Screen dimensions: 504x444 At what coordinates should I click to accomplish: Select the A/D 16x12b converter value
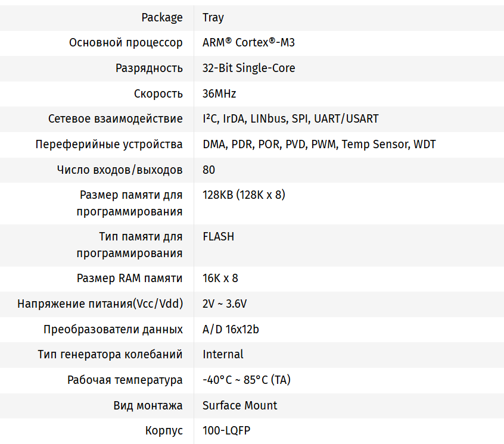click(231, 329)
